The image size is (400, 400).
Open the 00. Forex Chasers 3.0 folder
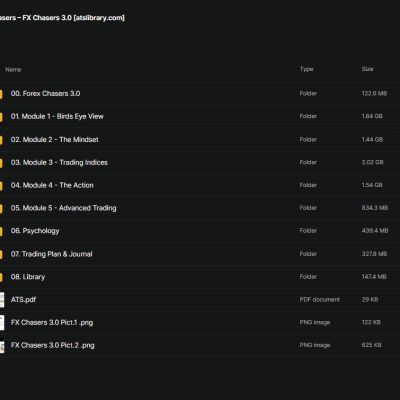click(45, 94)
